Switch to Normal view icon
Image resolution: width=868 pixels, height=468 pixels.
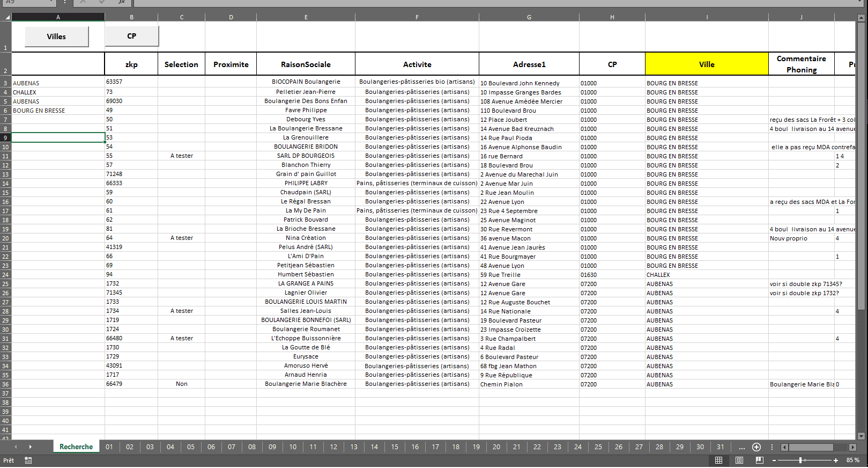click(718, 460)
